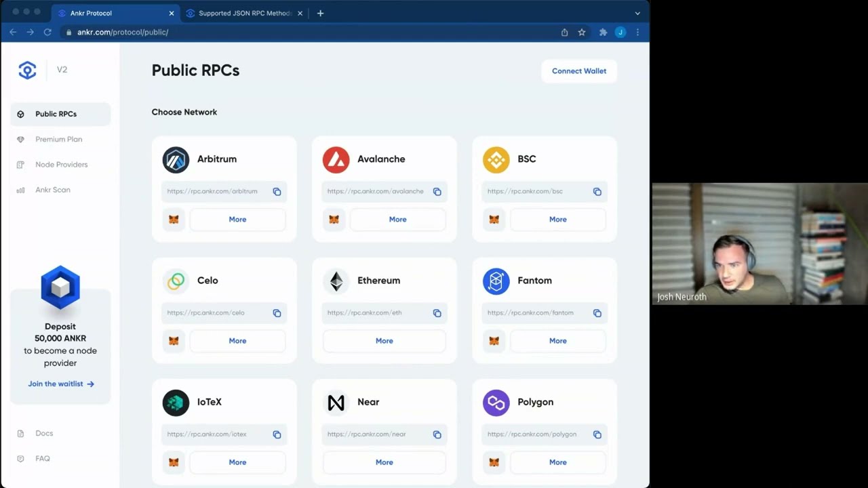This screenshot has height=488, width=868.
Task: Click the Avalanche network logo
Action: (x=336, y=160)
